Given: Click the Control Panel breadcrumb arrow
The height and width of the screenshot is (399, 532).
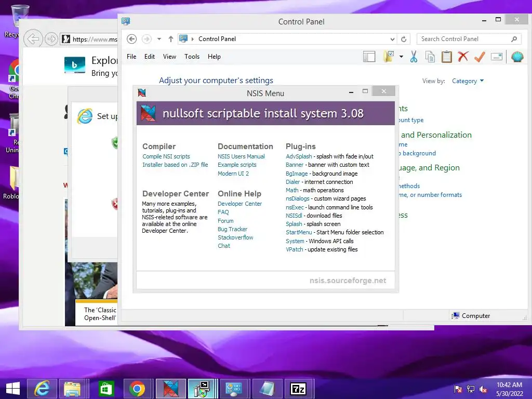Looking at the screenshot, I should click(x=192, y=39).
